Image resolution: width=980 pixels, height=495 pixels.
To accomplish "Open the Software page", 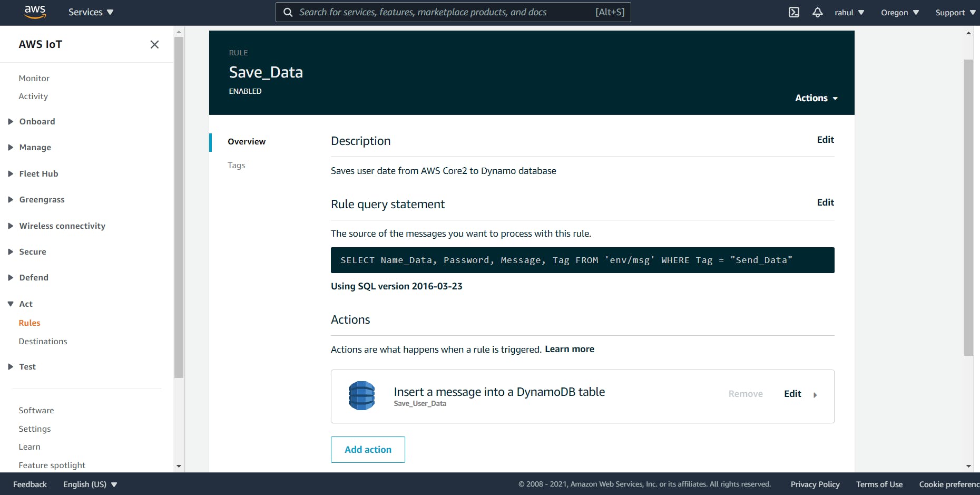I will [36, 410].
